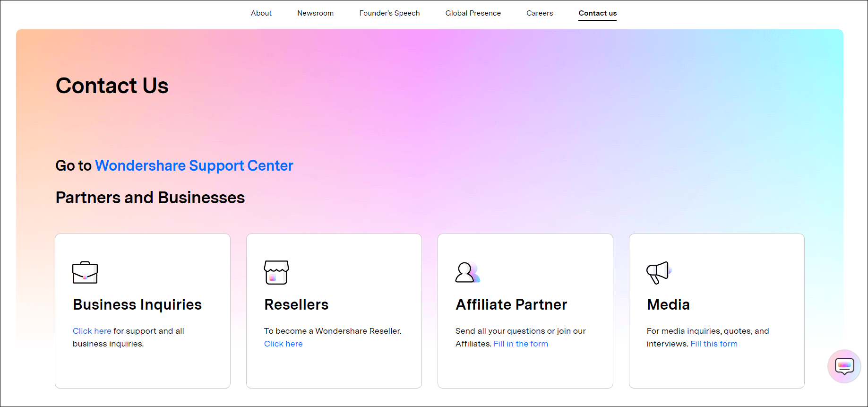The width and height of the screenshot is (868, 407).
Task: Click the Business Inquiries card heading
Action: click(x=138, y=305)
